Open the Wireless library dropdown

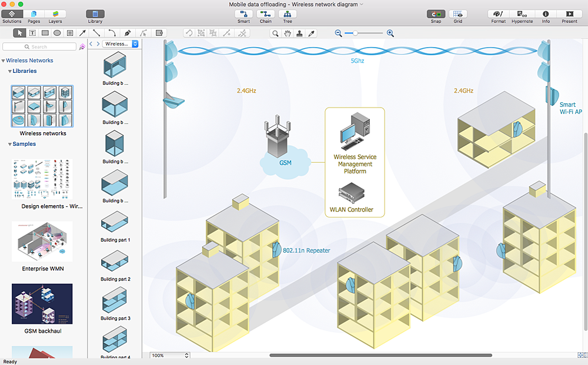tap(120, 44)
